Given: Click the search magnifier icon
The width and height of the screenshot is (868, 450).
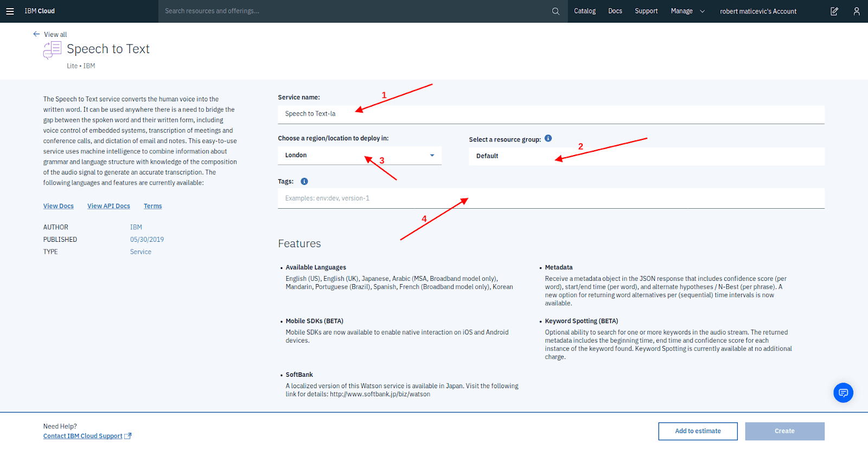Looking at the screenshot, I should [x=556, y=11].
